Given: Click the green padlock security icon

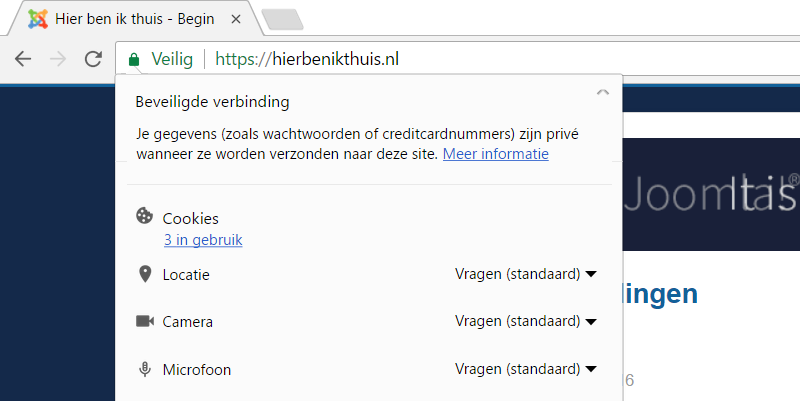Looking at the screenshot, I should click(134, 60).
